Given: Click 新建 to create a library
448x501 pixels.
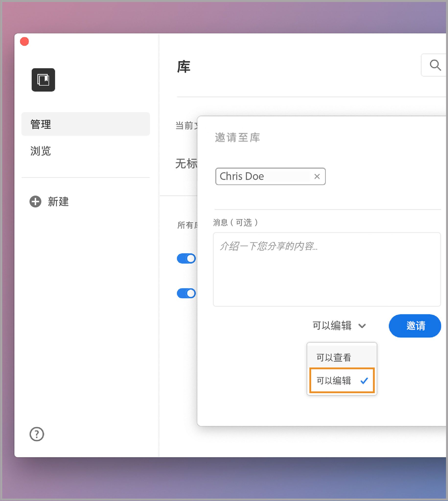Looking at the screenshot, I should (58, 202).
